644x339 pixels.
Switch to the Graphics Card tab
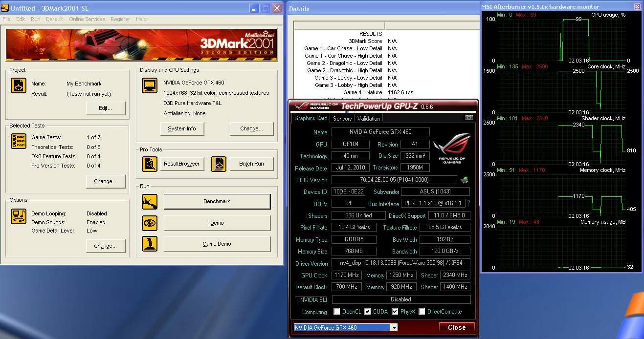(x=311, y=118)
